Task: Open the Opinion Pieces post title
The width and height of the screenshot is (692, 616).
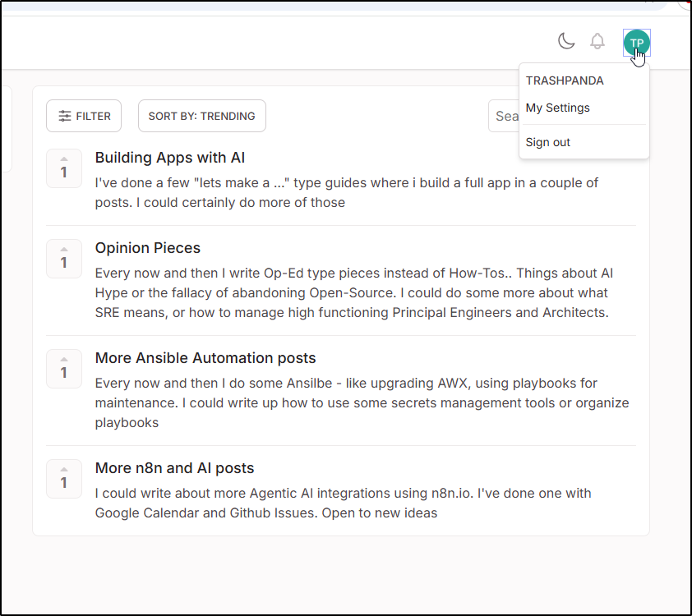Action: coord(148,248)
